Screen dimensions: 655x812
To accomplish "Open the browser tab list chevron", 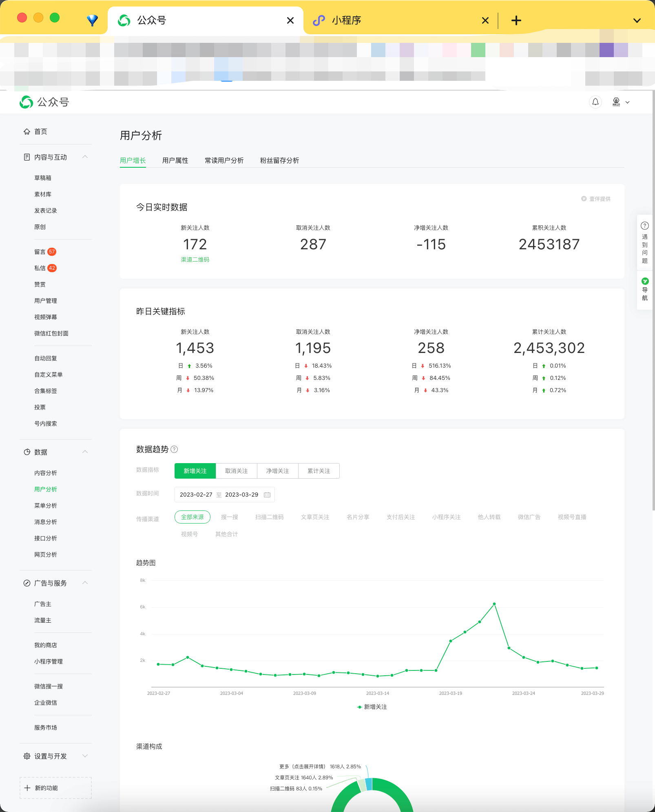I will coord(637,20).
